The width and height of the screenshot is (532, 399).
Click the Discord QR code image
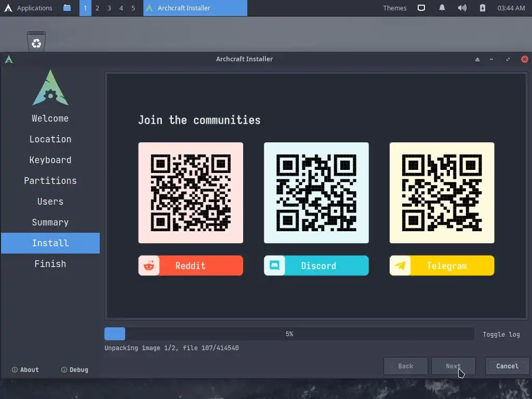click(x=316, y=193)
